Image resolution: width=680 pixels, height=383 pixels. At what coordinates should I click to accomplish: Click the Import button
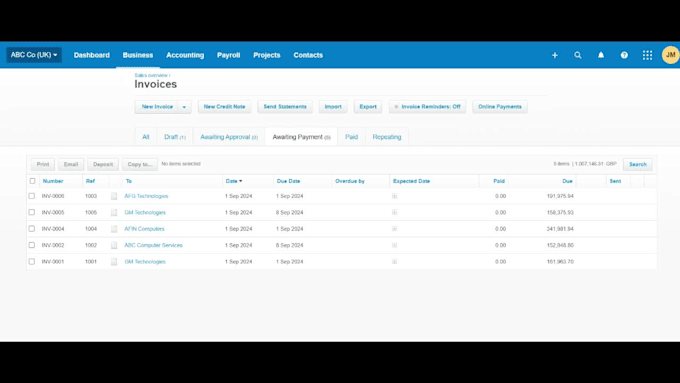click(333, 107)
